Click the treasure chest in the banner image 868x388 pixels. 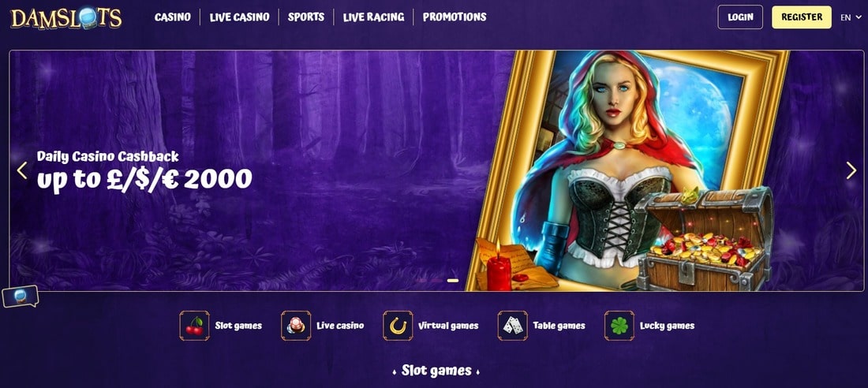[704, 240]
